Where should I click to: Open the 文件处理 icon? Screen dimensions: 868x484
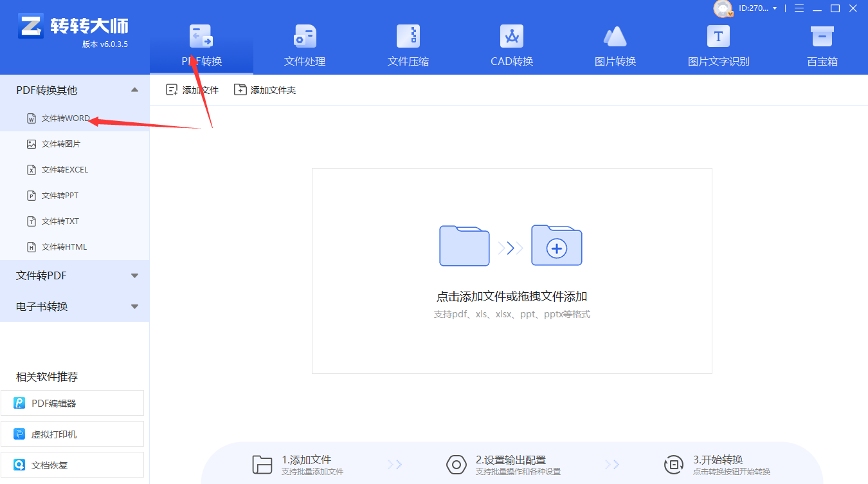pyautogui.click(x=305, y=36)
